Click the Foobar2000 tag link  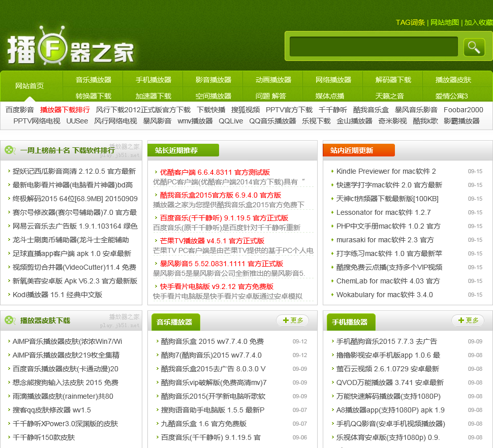(464, 110)
